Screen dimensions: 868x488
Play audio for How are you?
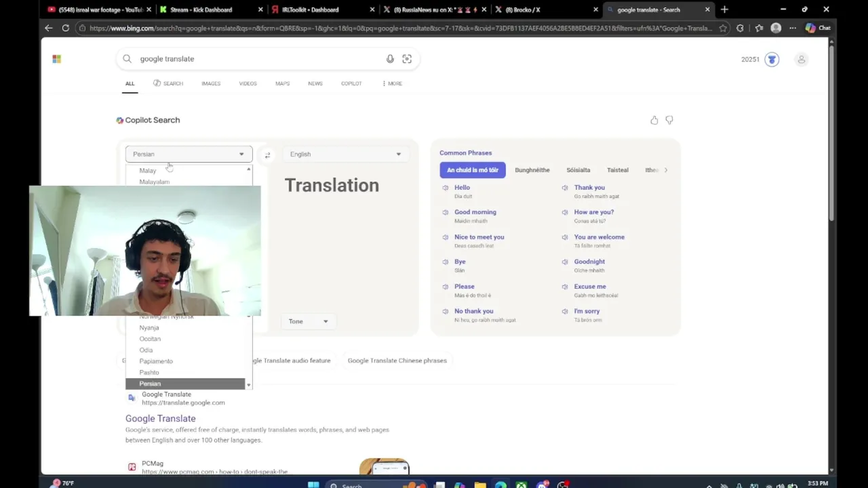(x=565, y=212)
